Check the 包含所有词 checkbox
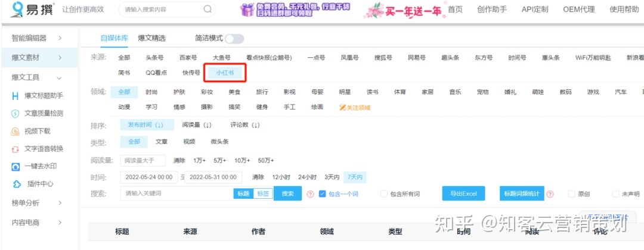 coord(383,193)
